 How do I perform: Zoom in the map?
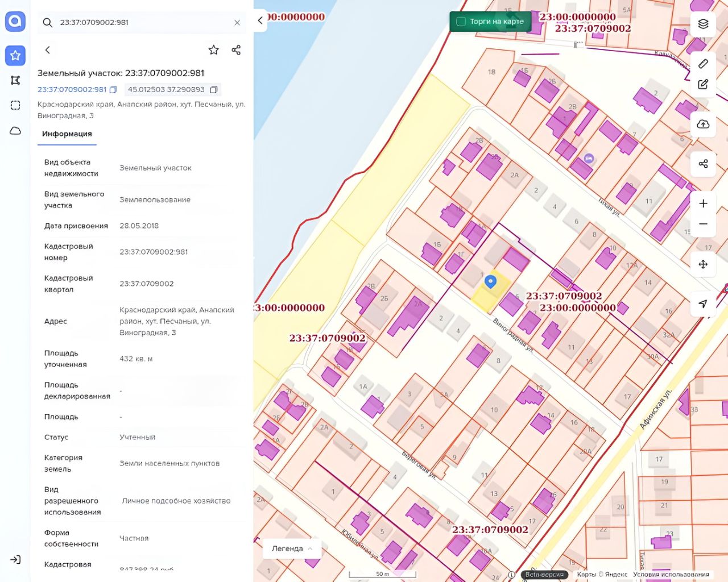(x=703, y=203)
